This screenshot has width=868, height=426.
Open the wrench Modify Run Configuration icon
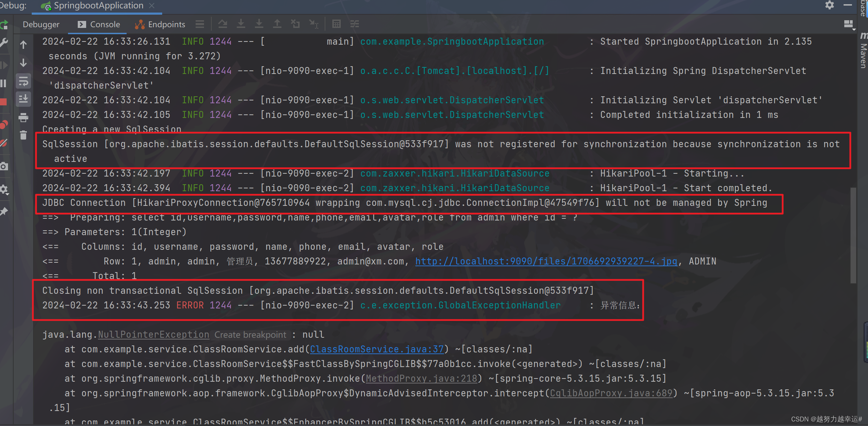[4, 43]
